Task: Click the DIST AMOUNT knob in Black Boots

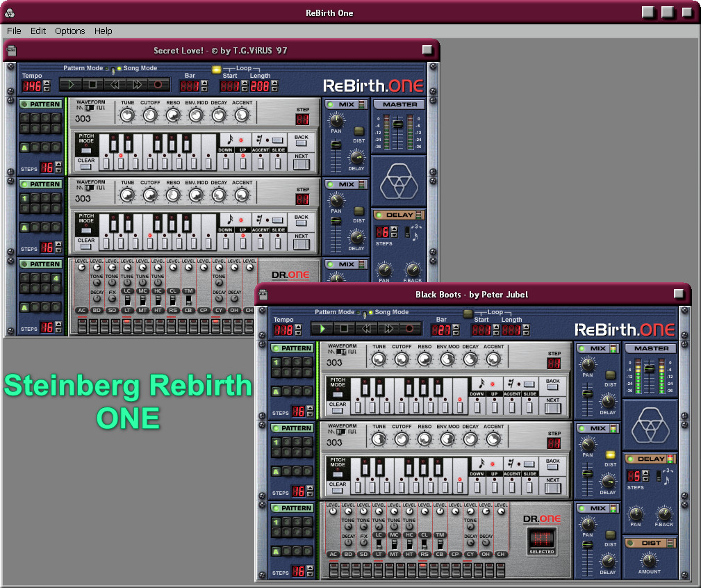Action: click(x=649, y=560)
